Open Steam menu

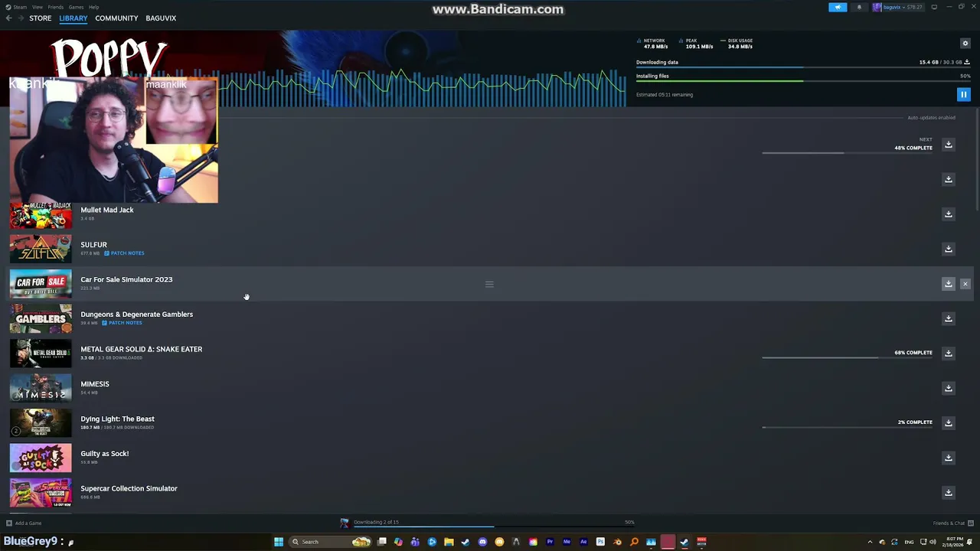19,7
